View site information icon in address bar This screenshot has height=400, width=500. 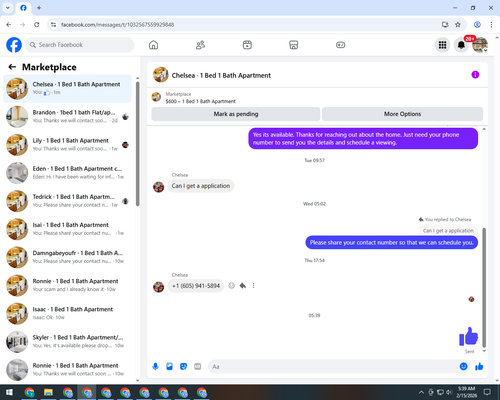click(x=53, y=25)
